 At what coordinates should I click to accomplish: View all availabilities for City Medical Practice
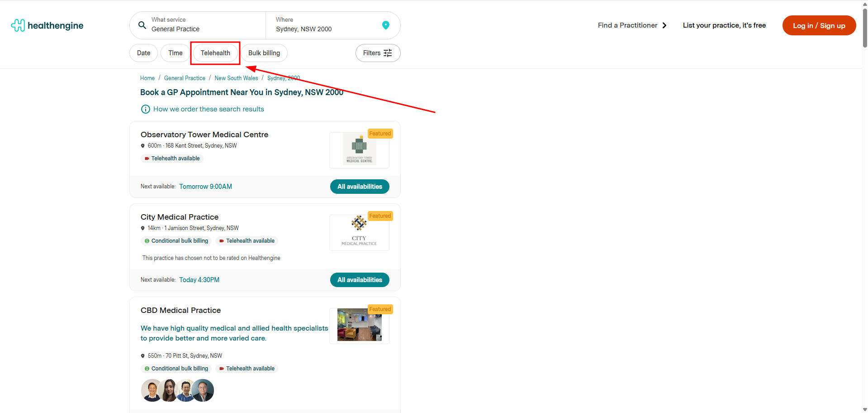pos(360,280)
